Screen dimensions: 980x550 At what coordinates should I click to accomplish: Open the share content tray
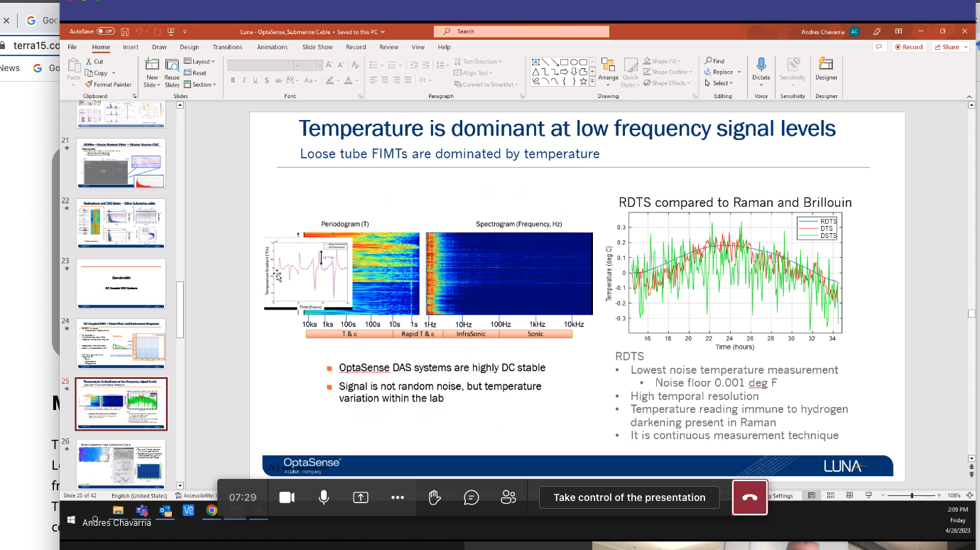point(361,497)
